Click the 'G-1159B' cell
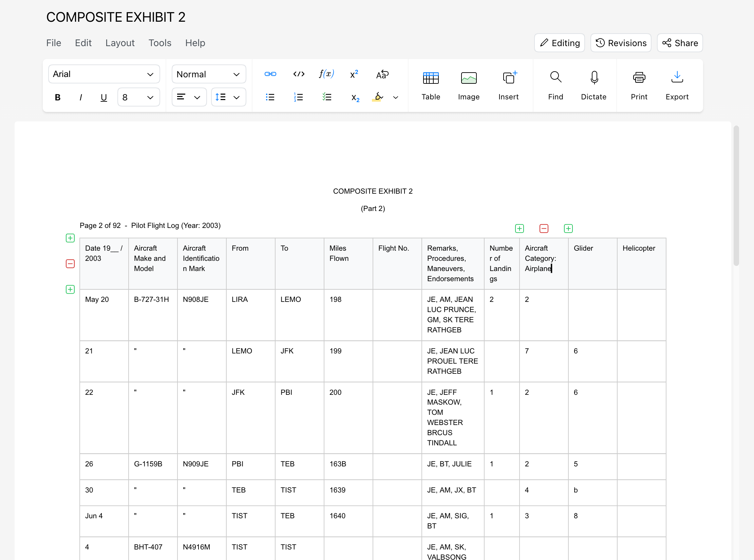Image resolution: width=754 pixels, height=560 pixels. point(153,467)
